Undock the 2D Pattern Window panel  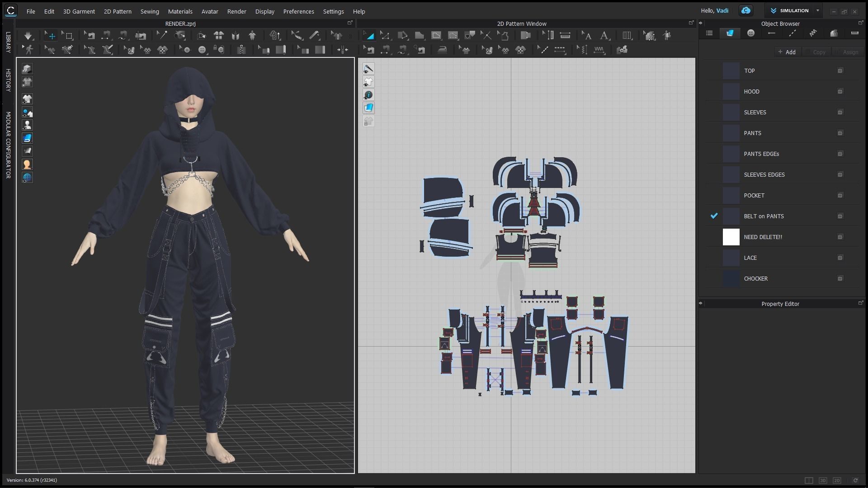click(691, 23)
